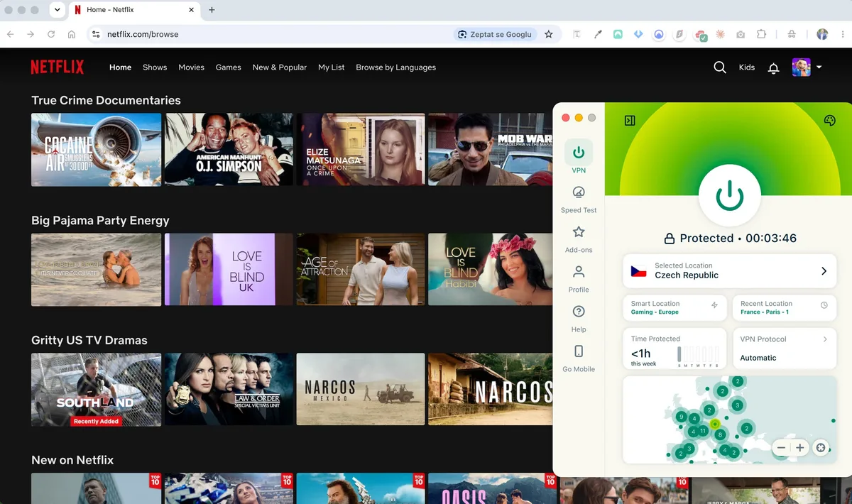Zoom out the VPN map

point(781,448)
